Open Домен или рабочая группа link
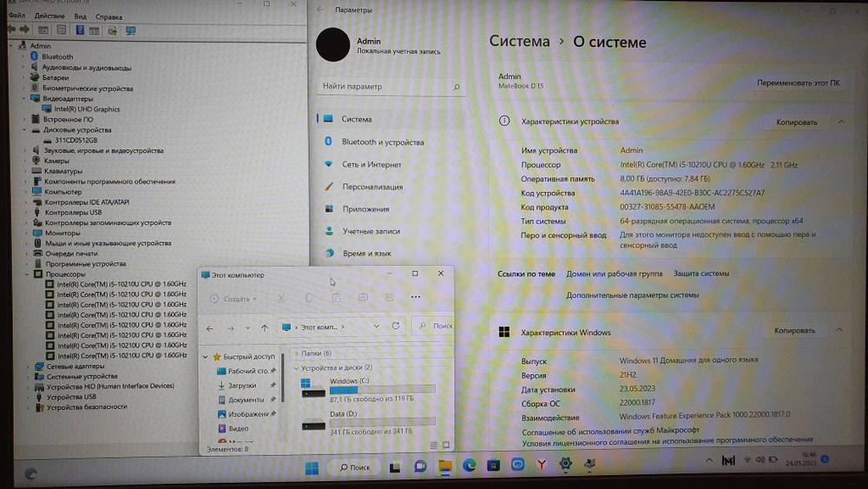Image resolution: width=868 pixels, height=489 pixels. (614, 274)
